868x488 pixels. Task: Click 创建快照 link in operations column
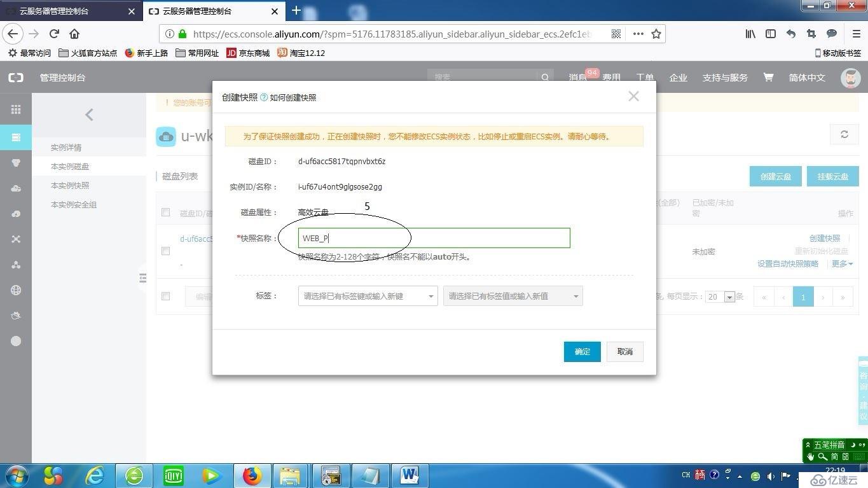[825, 238]
